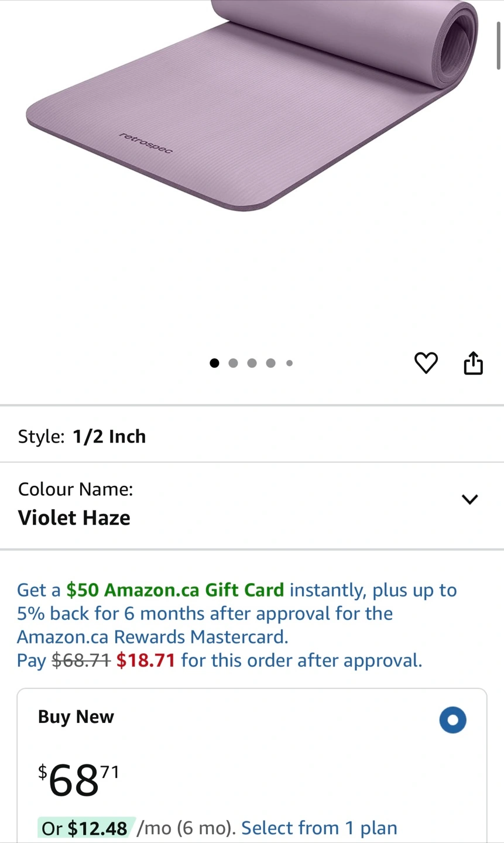Tap the share icon

pyautogui.click(x=473, y=363)
